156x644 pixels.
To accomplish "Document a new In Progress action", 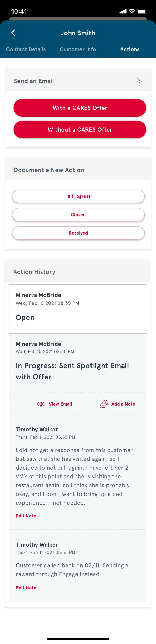I will pos(78,196).
